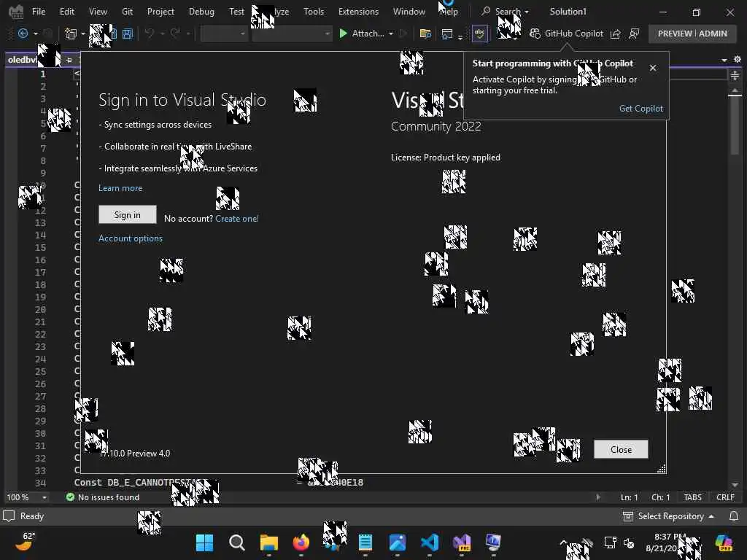Screen dimensions: 747x560
Task: Click the split editor plus icon
Action: pyautogui.click(x=735, y=76)
